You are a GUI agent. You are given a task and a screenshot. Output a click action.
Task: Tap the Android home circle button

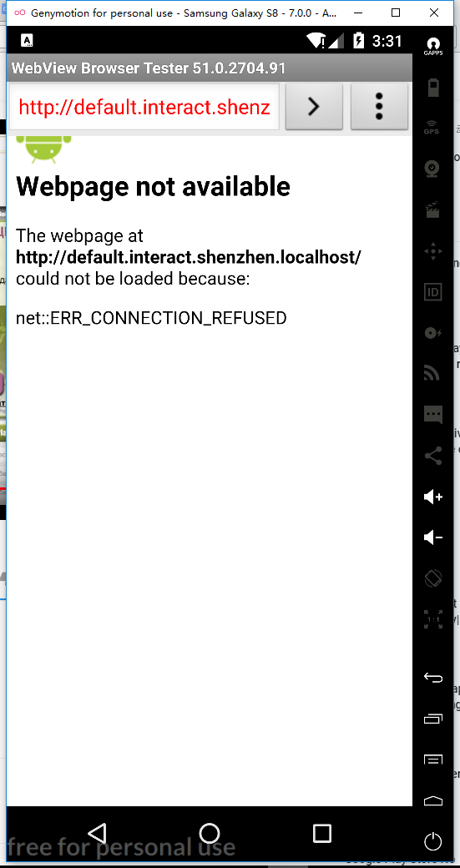tap(210, 833)
